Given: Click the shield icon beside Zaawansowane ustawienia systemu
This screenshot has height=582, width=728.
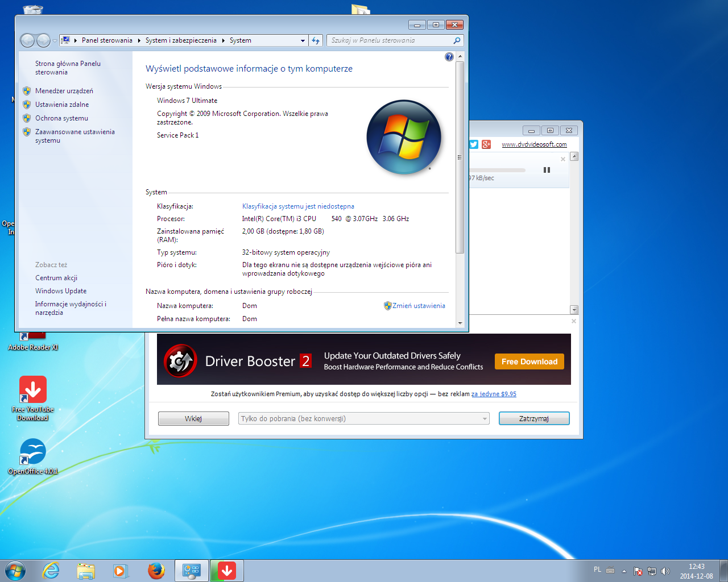Looking at the screenshot, I should point(27,132).
